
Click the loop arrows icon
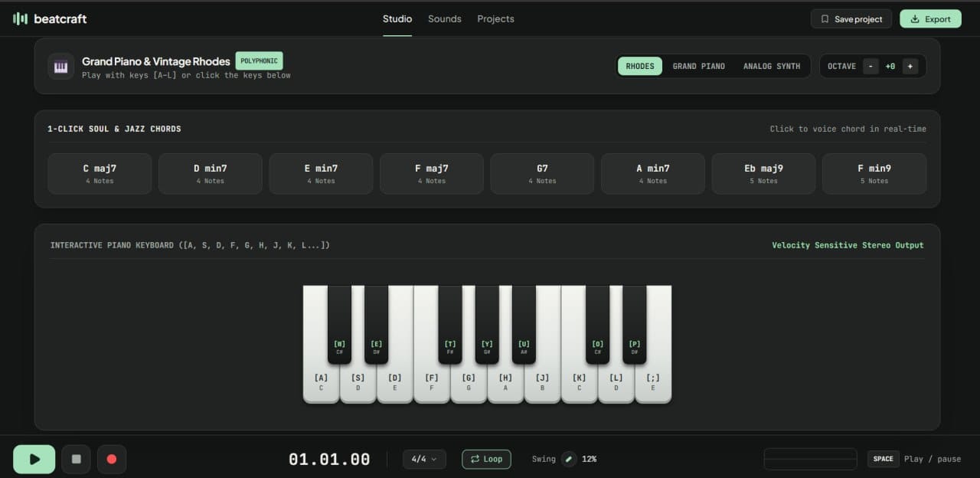(475, 459)
